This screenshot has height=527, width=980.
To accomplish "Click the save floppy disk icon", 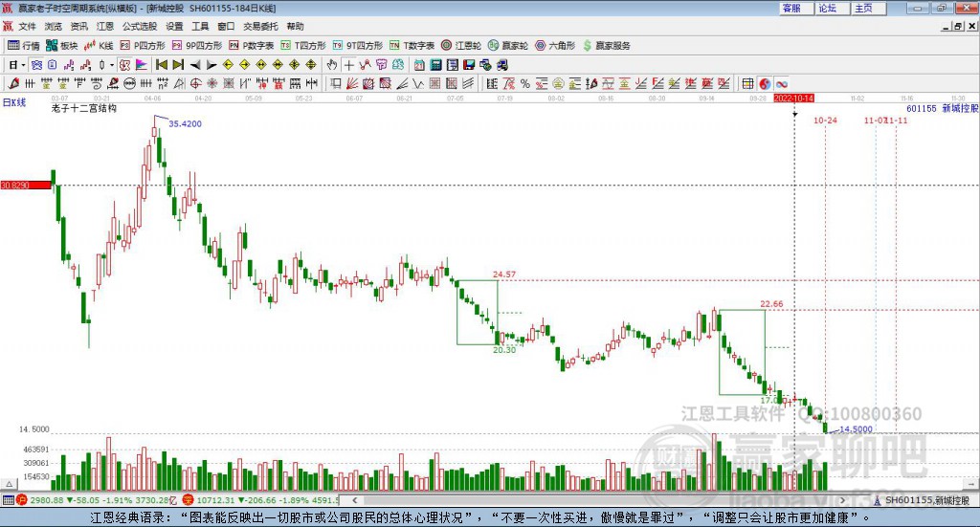I will [469, 65].
